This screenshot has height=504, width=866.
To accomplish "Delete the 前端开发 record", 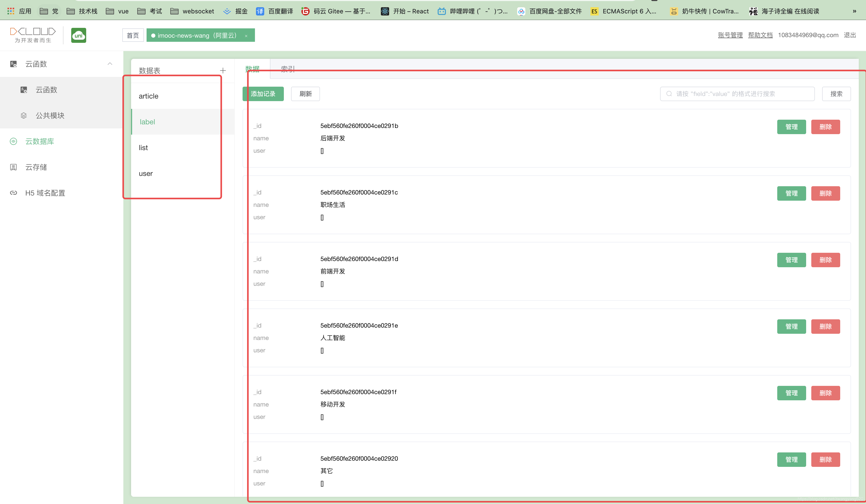I will [826, 260].
